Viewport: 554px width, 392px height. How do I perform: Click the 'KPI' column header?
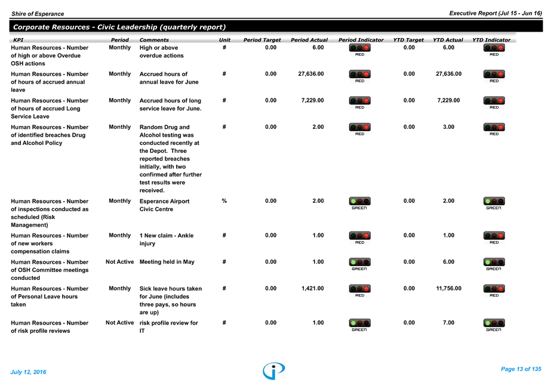click(x=19, y=40)
